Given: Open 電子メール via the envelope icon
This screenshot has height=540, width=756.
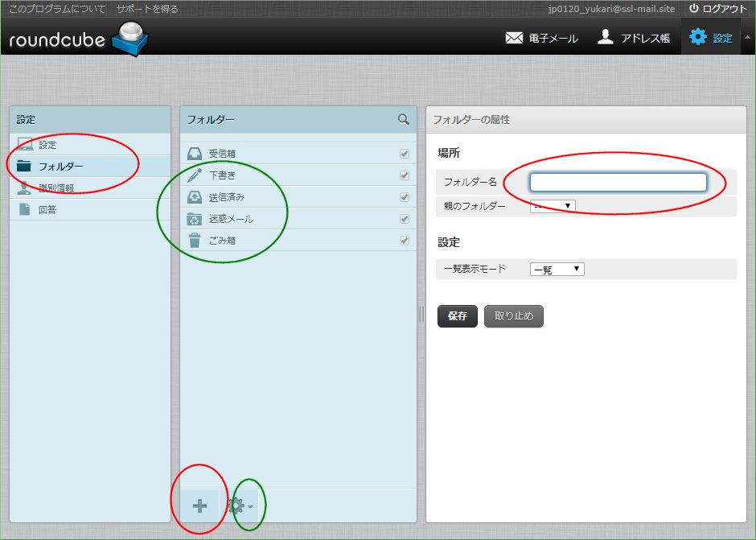Looking at the screenshot, I should coord(541,36).
